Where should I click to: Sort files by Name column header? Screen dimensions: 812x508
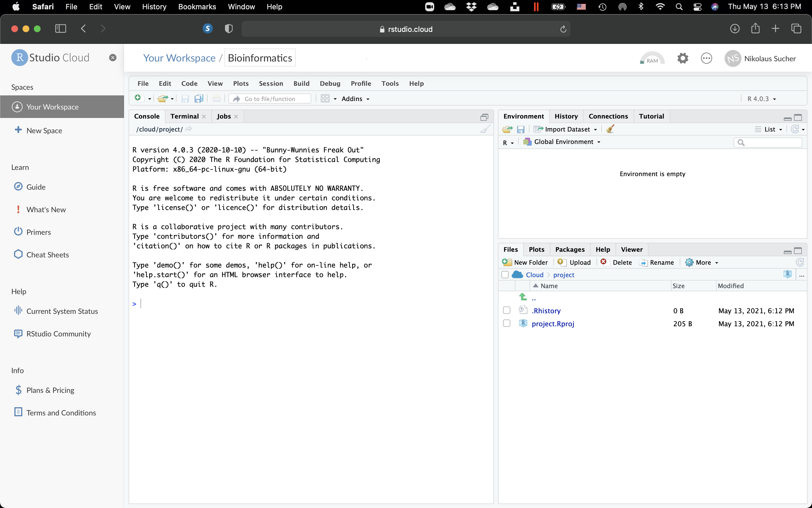(x=549, y=286)
